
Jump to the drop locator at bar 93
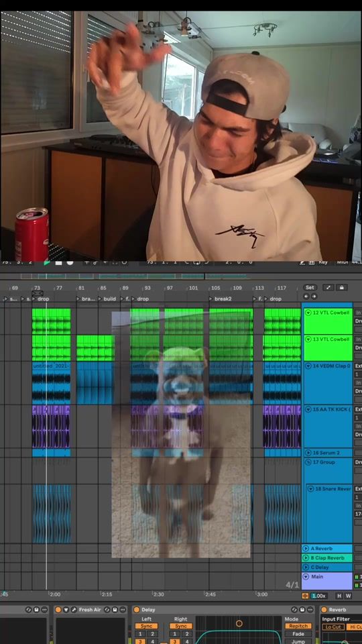coord(140,299)
